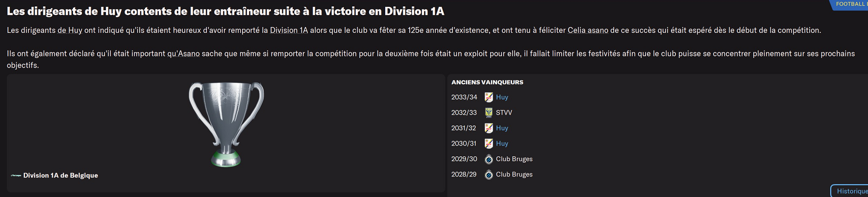Click the FOOTBALL tab at the top right

[x=850, y=4]
